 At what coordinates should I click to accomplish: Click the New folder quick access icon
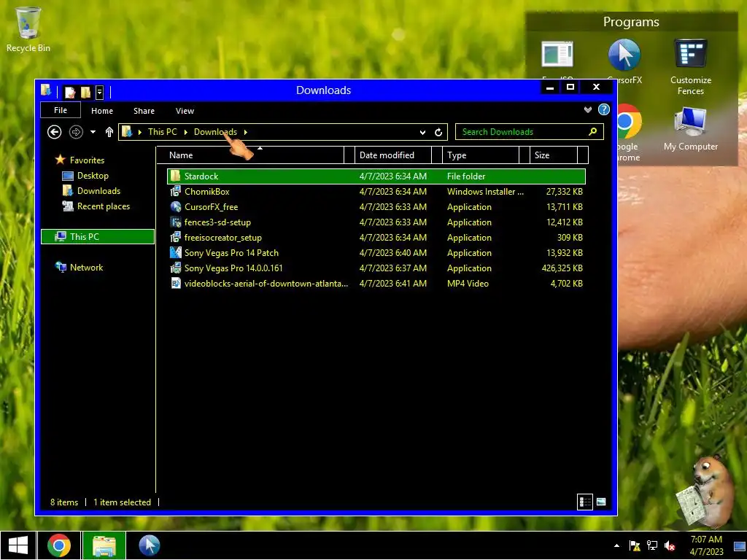click(x=86, y=92)
